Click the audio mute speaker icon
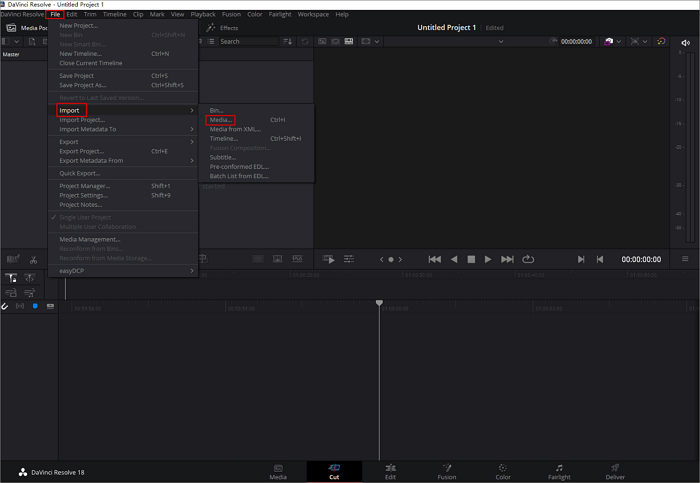The image size is (700, 483). (x=685, y=42)
